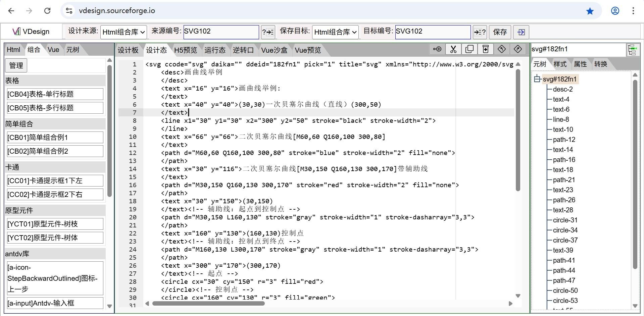Open the 转换 tab in right panel
This screenshot has width=644, height=316.
click(x=600, y=64)
